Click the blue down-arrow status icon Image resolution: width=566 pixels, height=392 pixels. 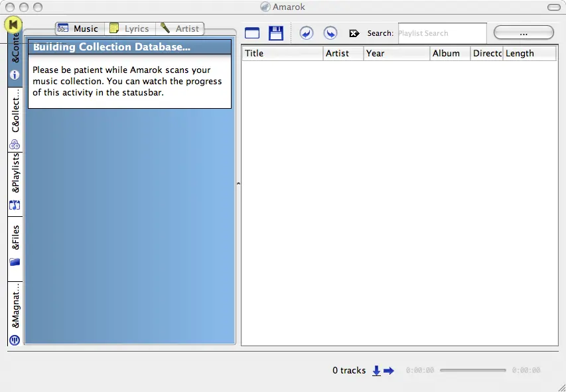[x=376, y=370]
